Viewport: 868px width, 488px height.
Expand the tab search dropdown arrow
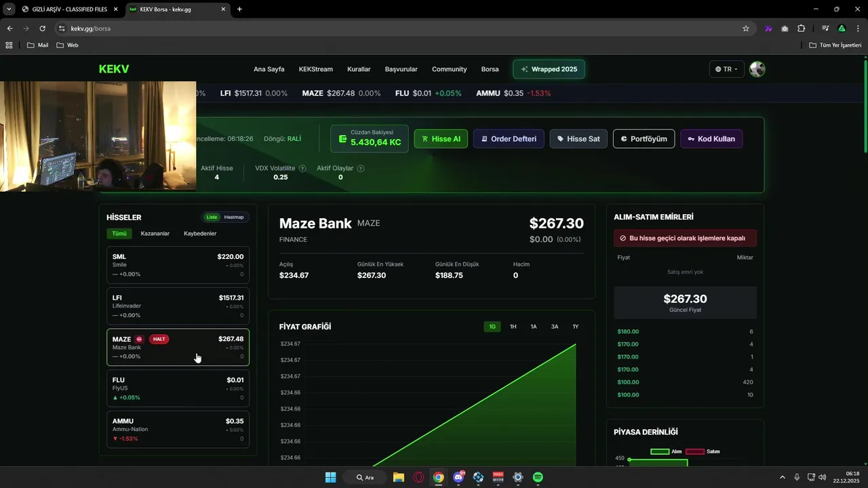[x=9, y=9]
